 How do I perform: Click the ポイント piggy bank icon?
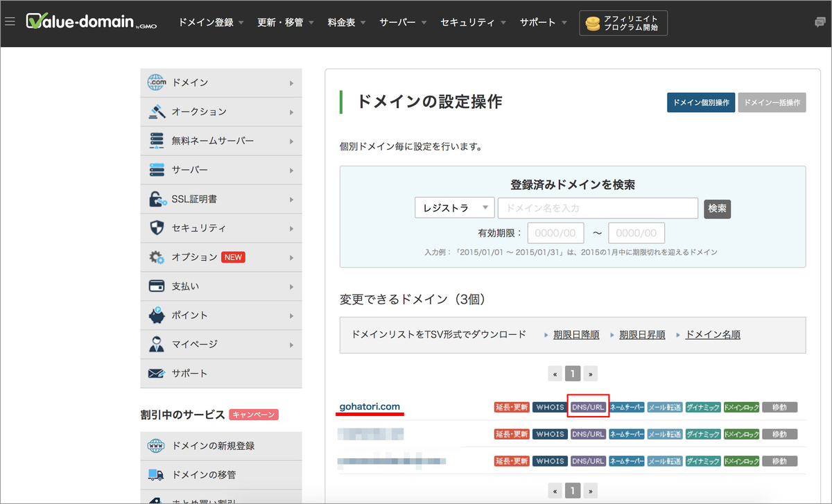pyautogui.click(x=157, y=315)
